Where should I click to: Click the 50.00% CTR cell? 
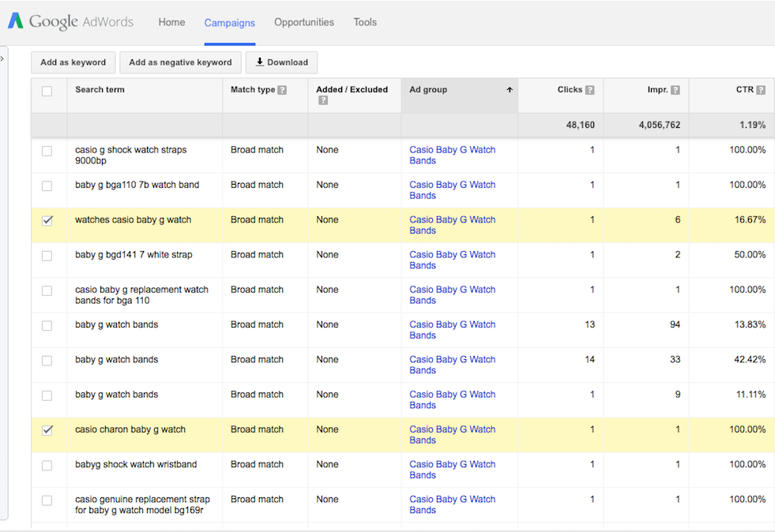tap(750, 255)
